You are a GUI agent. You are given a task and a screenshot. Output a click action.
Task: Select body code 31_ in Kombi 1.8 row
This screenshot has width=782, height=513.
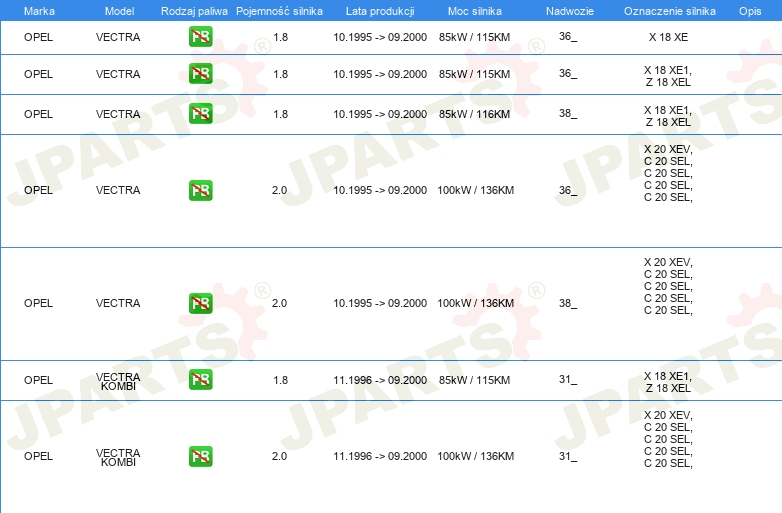pos(568,380)
